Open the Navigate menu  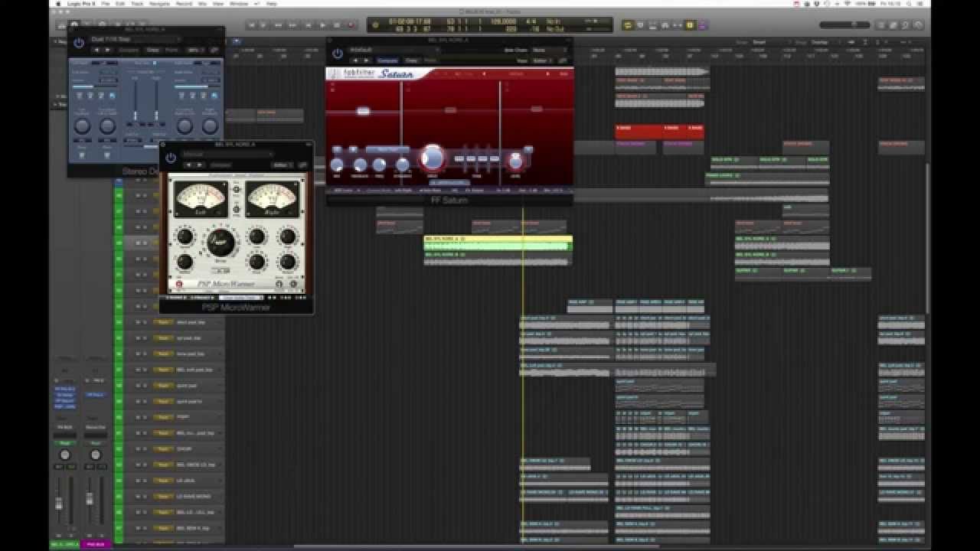point(158,4)
